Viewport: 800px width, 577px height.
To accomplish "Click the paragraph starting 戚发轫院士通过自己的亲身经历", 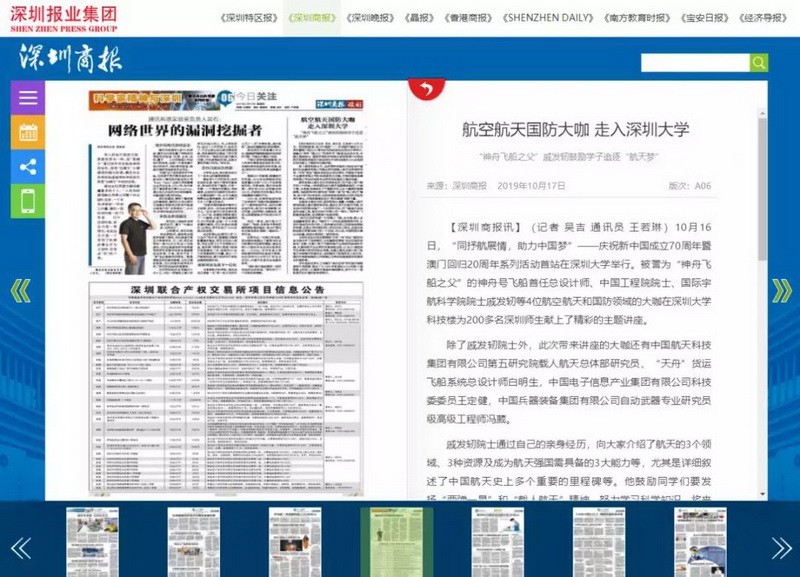I will pyautogui.click(x=569, y=469).
